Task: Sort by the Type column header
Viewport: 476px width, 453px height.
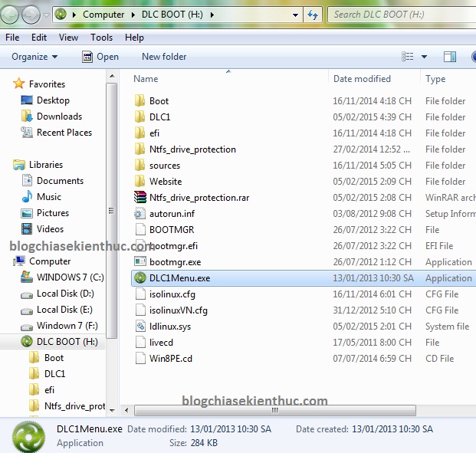Action: [x=435, y=79]
